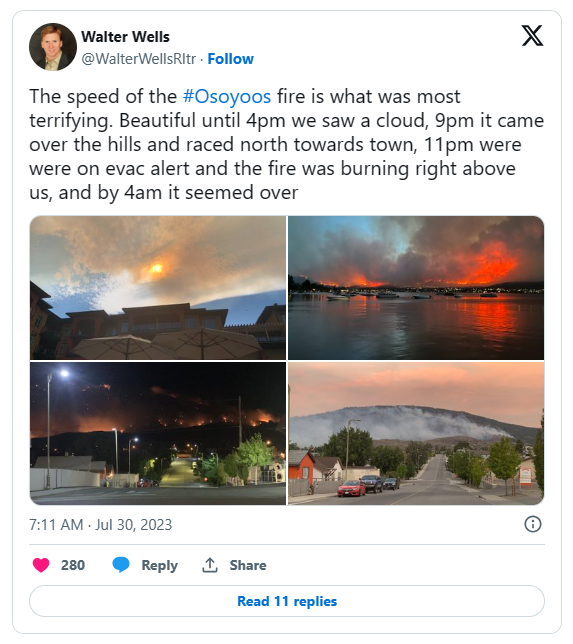The width and height of the screenshot is (573, 644).
Task: Click the pink heart like icon
Action: coord(41,565)
